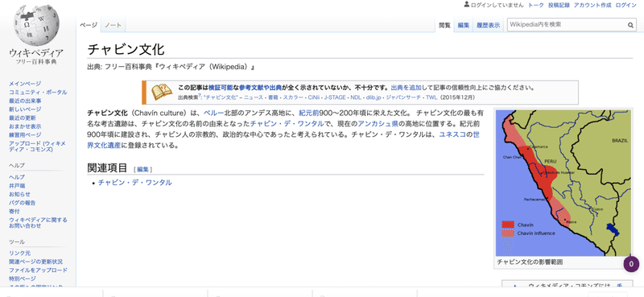Open リンク元 under ツール
Image resolution: width=644 pixels, height=297 pixels.
(x=19, y=253)
